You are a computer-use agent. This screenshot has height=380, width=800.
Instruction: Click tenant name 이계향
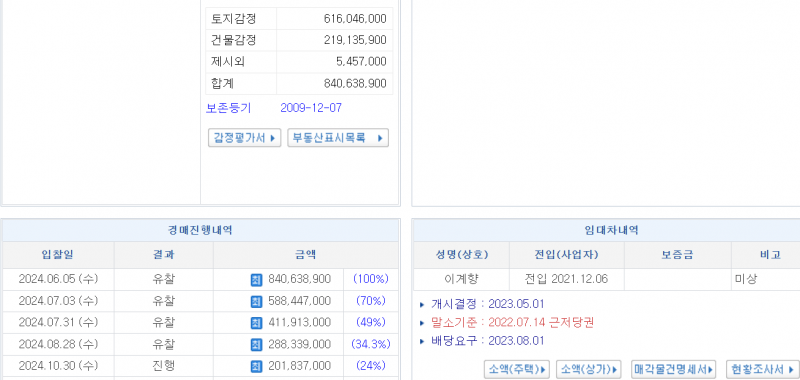tap(461, 280)
